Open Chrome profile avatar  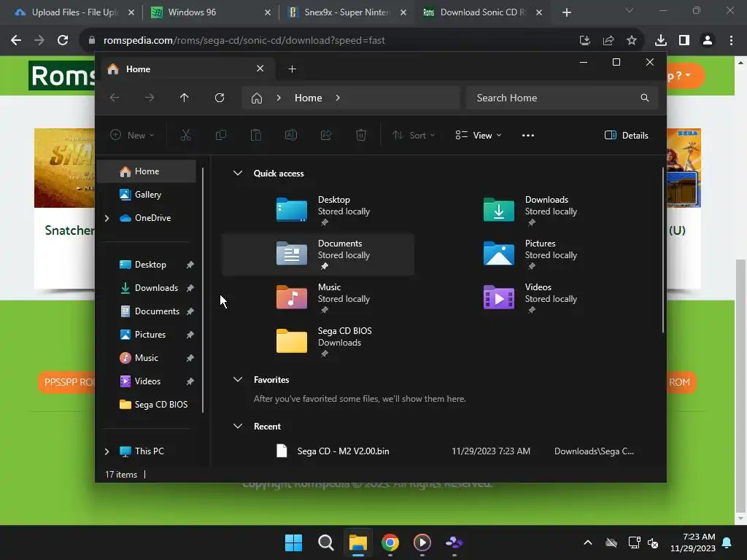tap(708, 41)
